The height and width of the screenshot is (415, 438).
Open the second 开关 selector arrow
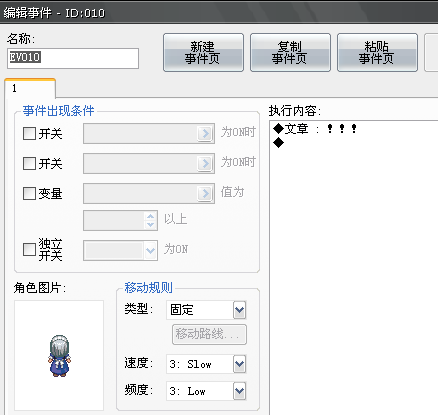[x=205, y=163]
